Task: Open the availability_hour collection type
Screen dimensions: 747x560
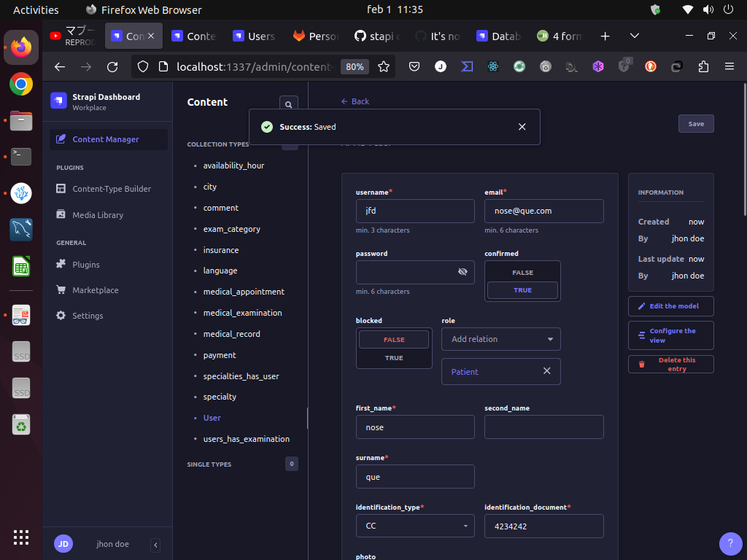Action: tap(233, 166)
